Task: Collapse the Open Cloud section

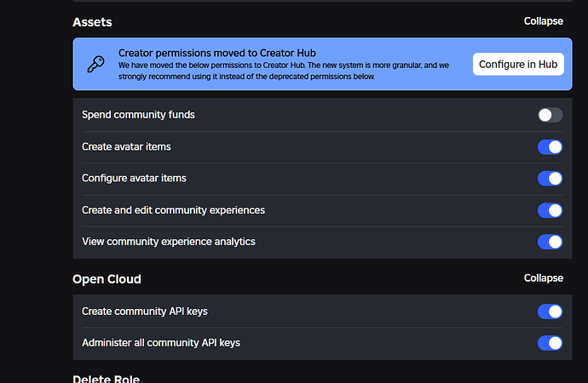Action: (544, 278)
